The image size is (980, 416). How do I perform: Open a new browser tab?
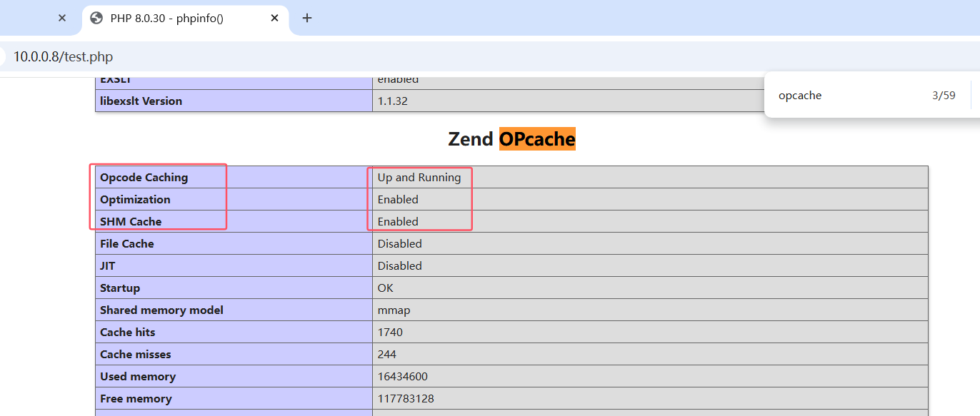(x=307, y=18)
